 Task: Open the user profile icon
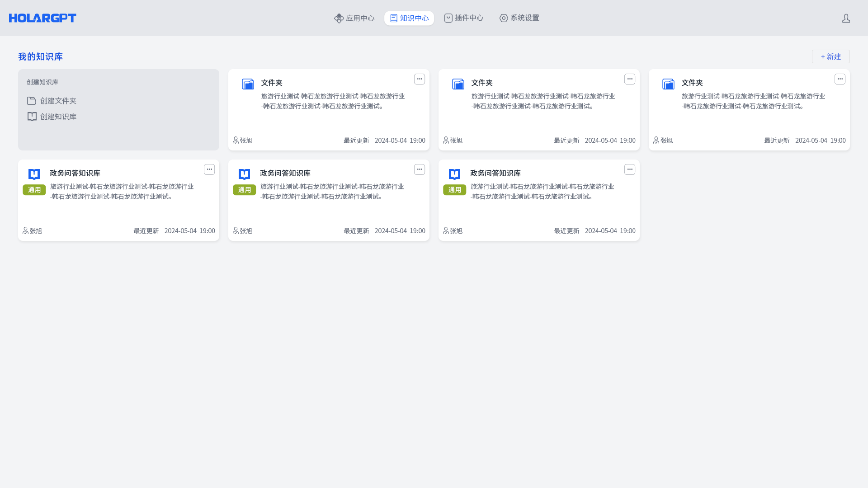pos(846,18)
